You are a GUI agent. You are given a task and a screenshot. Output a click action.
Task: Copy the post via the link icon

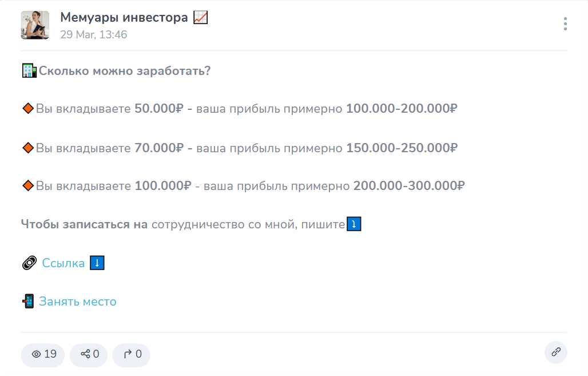pos(555,353)
